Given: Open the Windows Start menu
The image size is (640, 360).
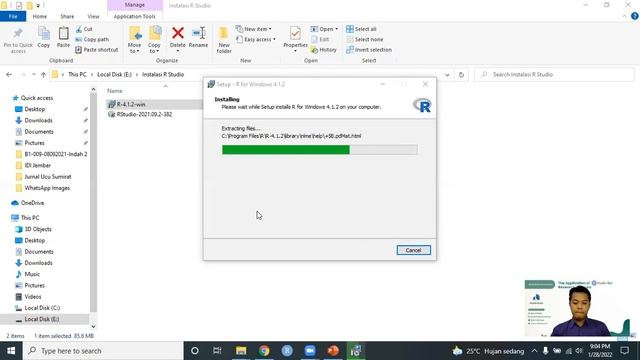Looking at the screenshot, I should coord(11,351).
